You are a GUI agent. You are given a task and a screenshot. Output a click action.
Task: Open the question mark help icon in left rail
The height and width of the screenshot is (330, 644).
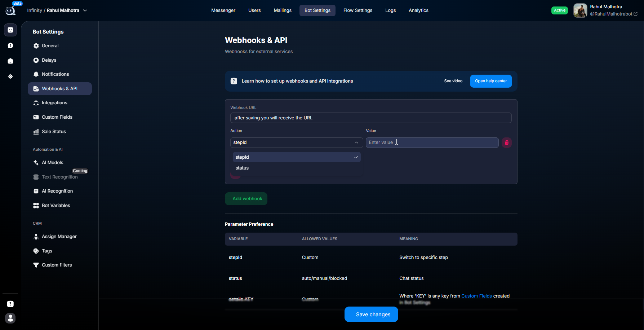pyautogui.click(x=10, y=304)
